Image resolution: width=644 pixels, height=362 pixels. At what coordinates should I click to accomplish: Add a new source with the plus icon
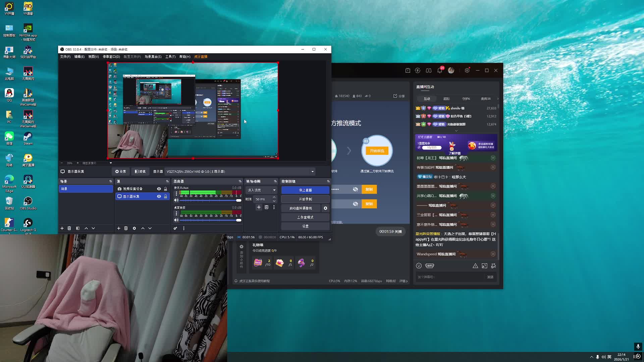[119, 228]
